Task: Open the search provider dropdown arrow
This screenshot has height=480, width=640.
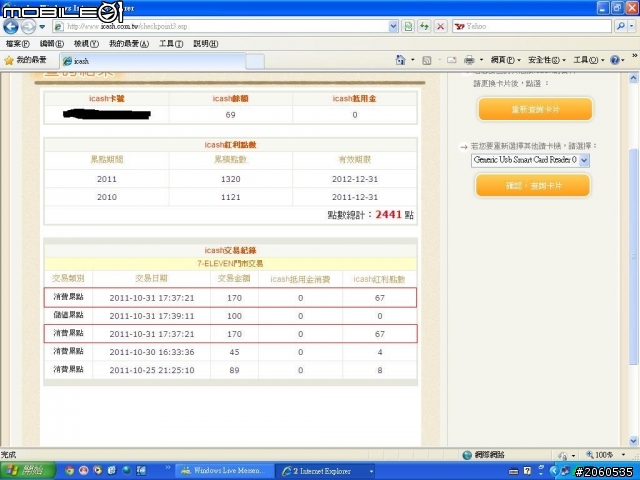Action: pos(632,27)
